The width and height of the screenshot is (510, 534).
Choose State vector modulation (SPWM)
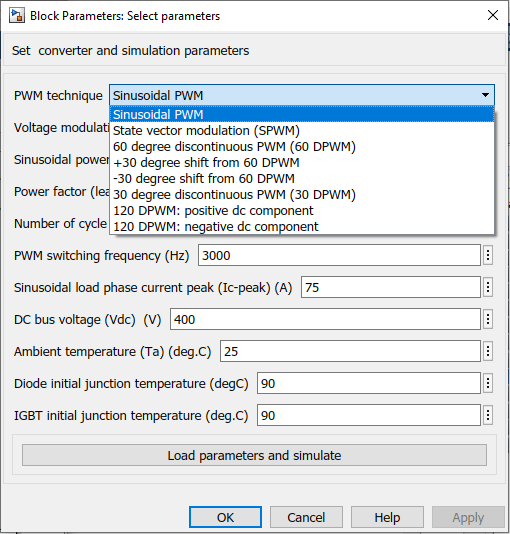click(302, 130)
